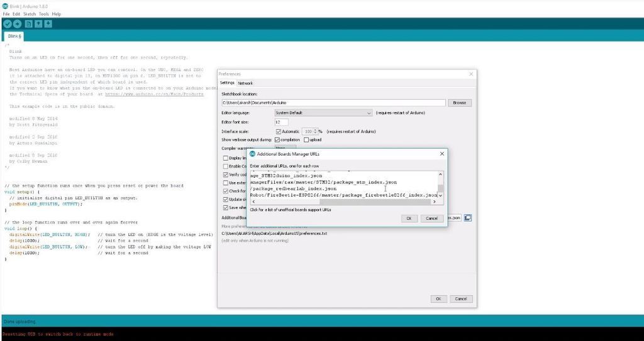Viewport: 644px width, 341px height.
Task: Click the URL list scroll-down arrow
Action: 440,195
